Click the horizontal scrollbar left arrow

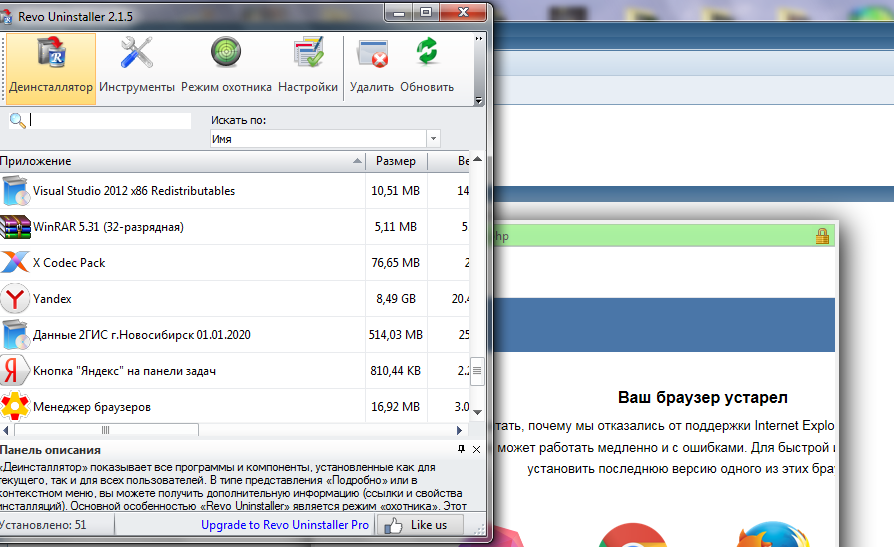point(6,430)
